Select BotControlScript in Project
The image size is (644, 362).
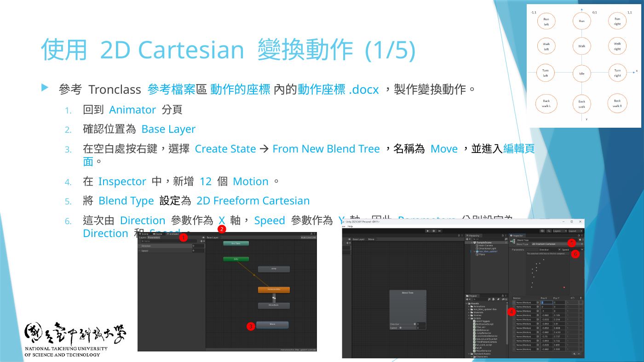[x=483, y=324]
